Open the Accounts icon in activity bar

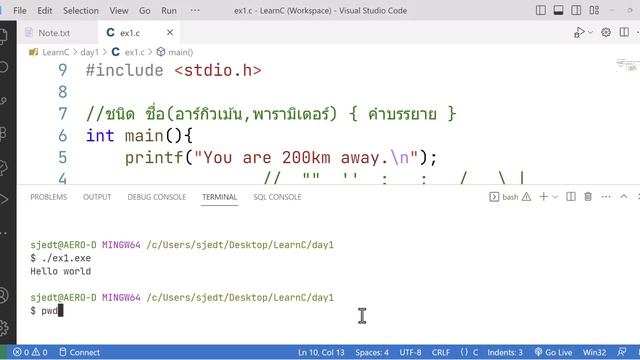(x=4, y=295)
